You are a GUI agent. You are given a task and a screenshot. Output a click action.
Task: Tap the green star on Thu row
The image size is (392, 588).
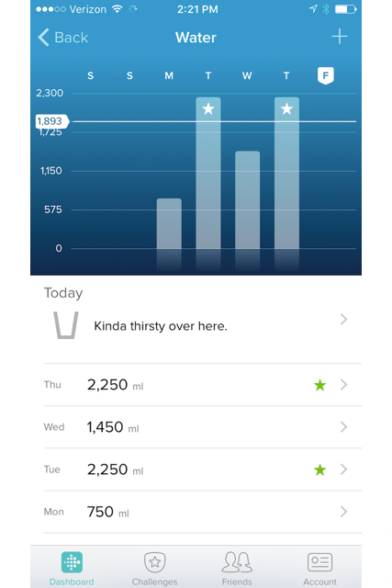[320, 385]
